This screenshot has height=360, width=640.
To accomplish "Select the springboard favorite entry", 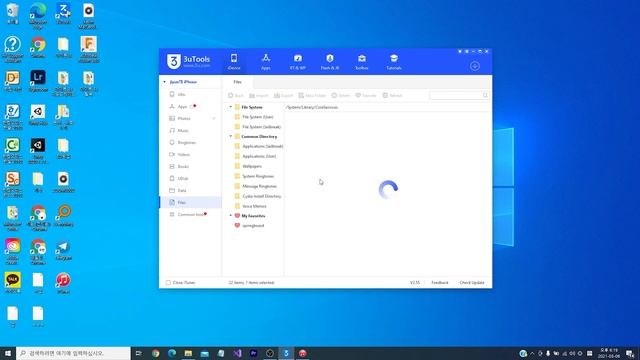I will [x=253, y=226].
